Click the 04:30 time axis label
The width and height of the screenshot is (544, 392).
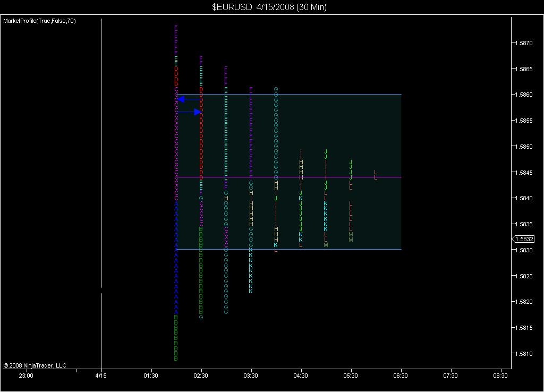tap(301, 376)
